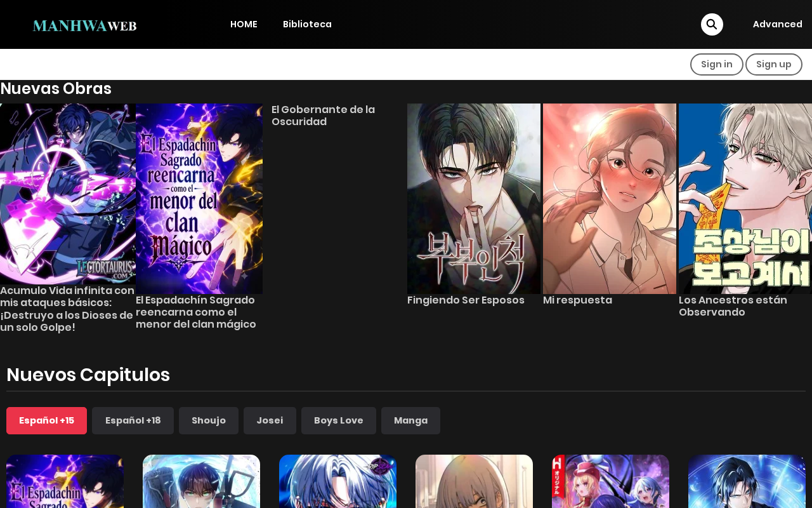Screen dimensions: 812x508
Task: Switch to the Manga tab
Action: click(x=410, y=420)
